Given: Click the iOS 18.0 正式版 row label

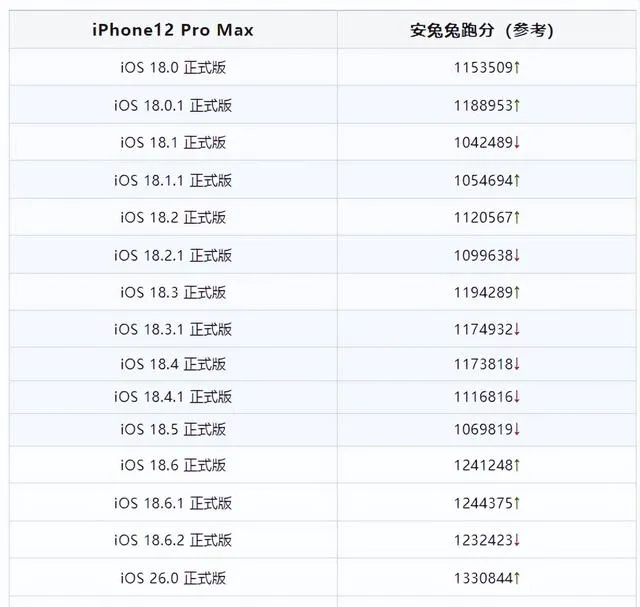Looking at the screenshot, I should (173, 67).
